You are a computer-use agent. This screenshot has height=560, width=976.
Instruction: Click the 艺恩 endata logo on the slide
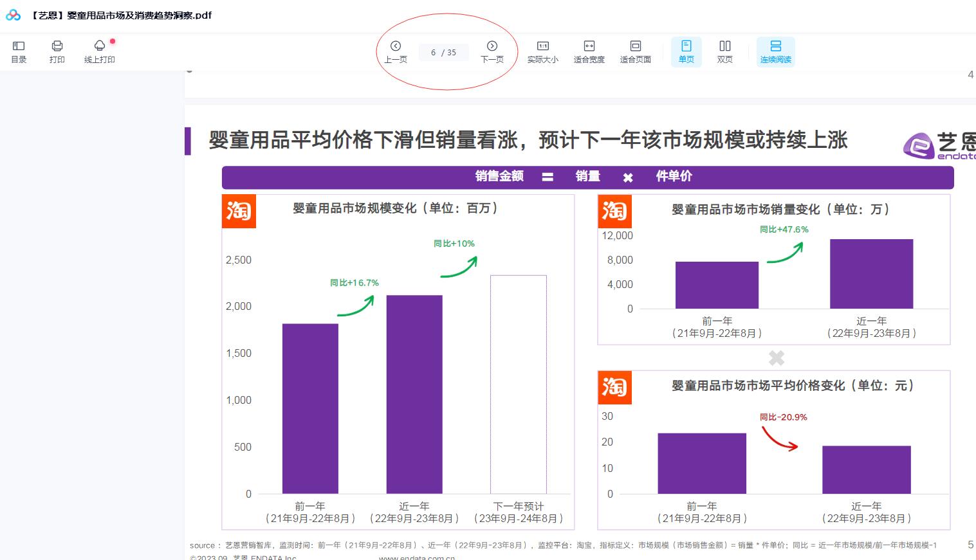919,147
